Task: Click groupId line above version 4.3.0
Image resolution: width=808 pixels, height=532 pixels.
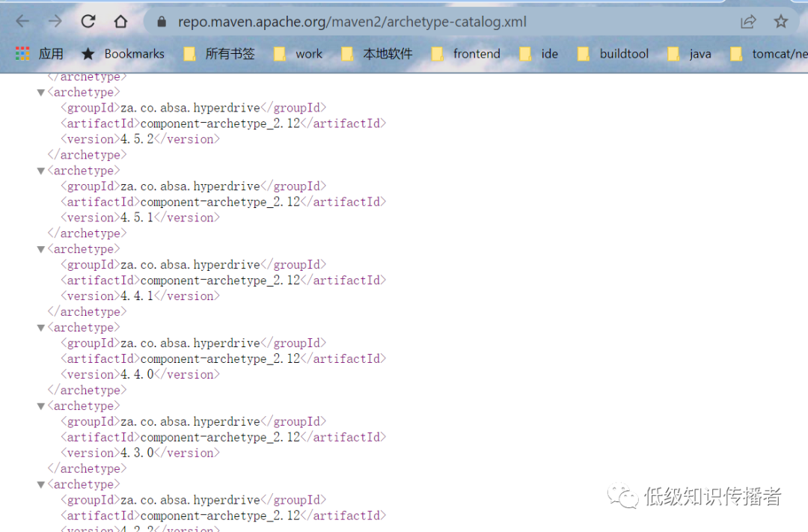Action: (193, 421)
